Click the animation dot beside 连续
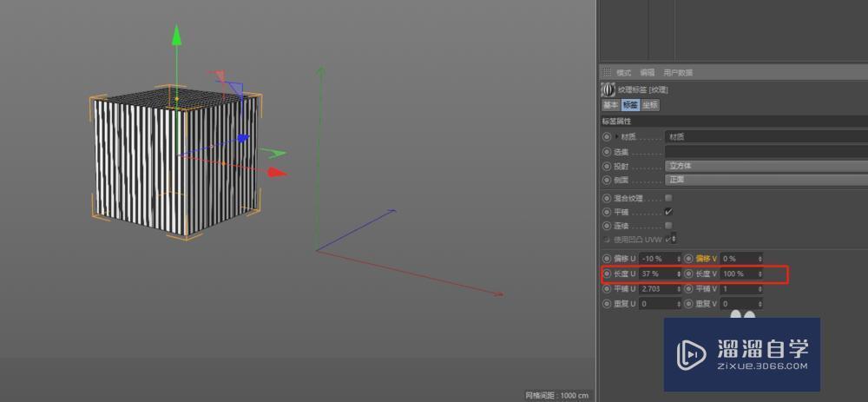This screenshot has width=868, height=402. pyautogui.click(x=607, y=226)
